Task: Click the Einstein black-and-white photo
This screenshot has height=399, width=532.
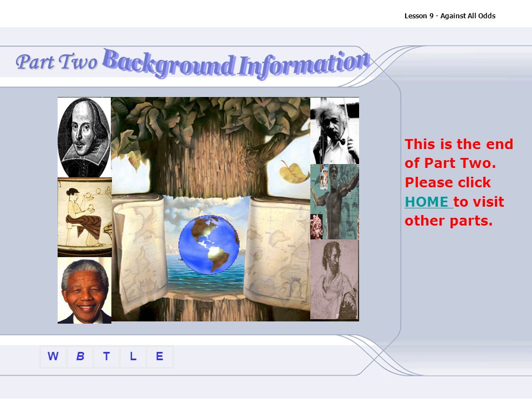Action: coord(335,131)
